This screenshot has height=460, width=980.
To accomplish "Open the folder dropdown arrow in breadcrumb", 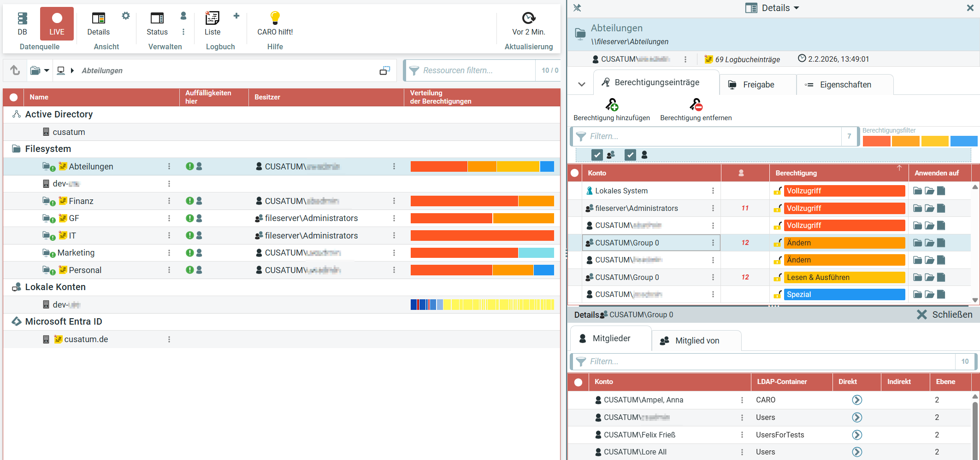I will click(47, 70).
